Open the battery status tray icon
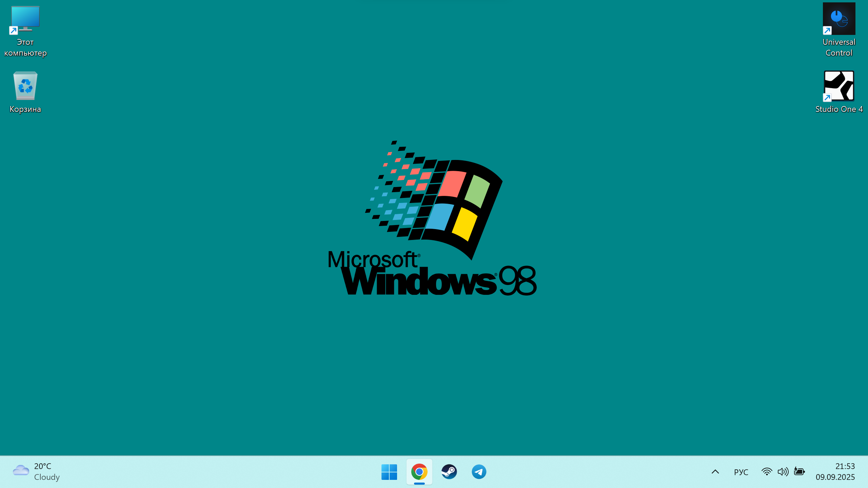 click(800, 472)
